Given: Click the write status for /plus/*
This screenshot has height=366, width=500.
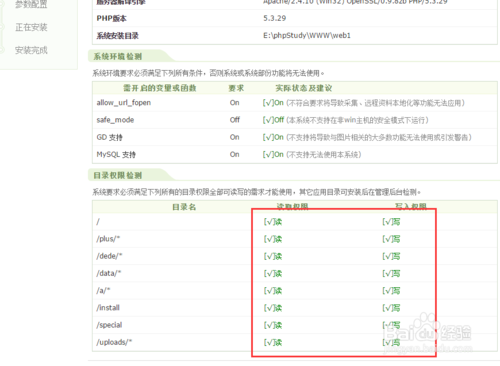Looking at the screenshot, I should (391, 239).
